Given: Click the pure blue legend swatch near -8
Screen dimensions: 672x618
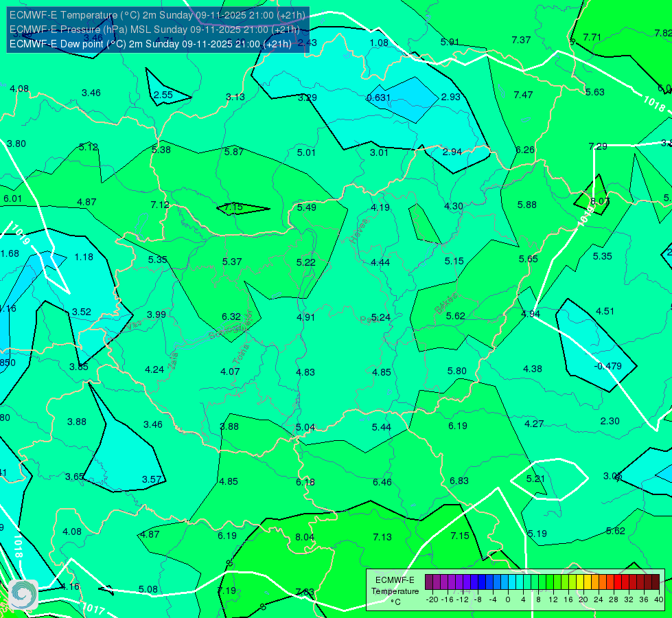Looking at the screenshot, I should coord(482,582).
